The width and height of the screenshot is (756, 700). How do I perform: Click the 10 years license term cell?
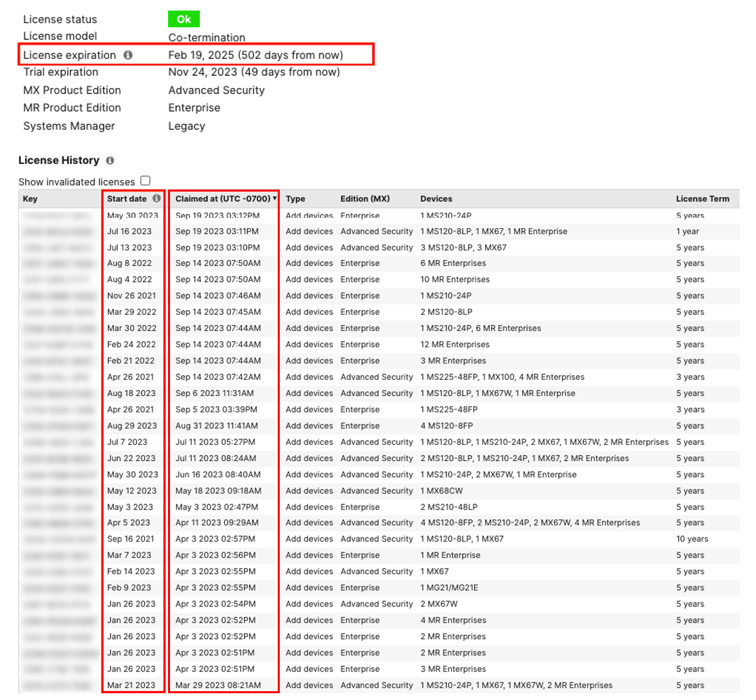(x=692, y=540)
